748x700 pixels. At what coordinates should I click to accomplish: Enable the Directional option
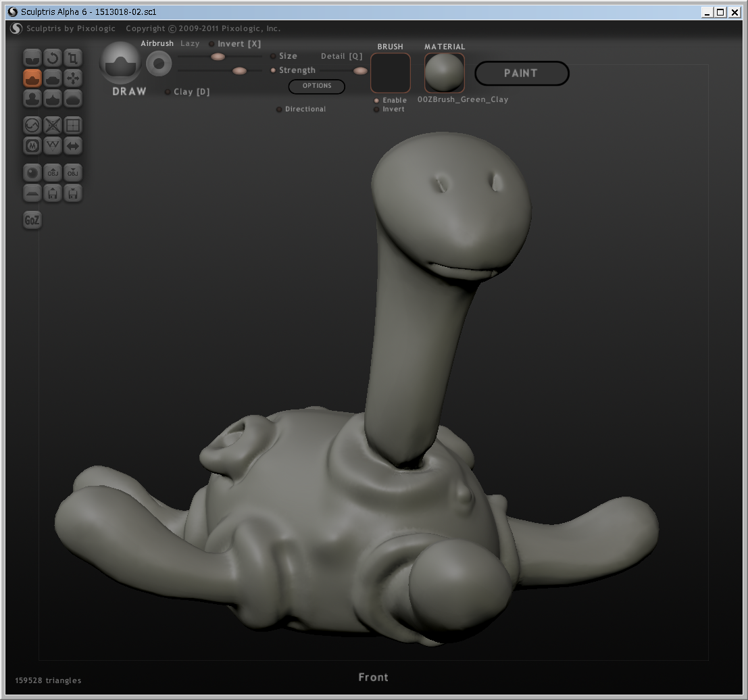tap(301, 109)
